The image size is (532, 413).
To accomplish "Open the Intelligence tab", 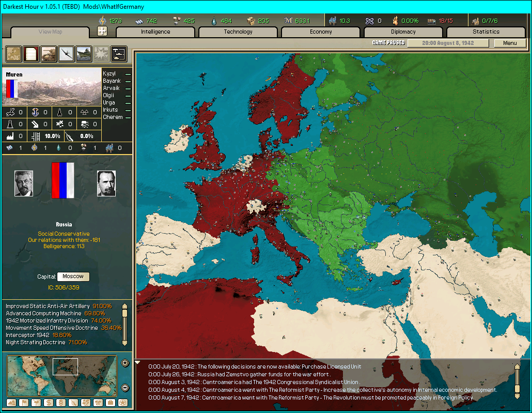I will coord(156,32).
